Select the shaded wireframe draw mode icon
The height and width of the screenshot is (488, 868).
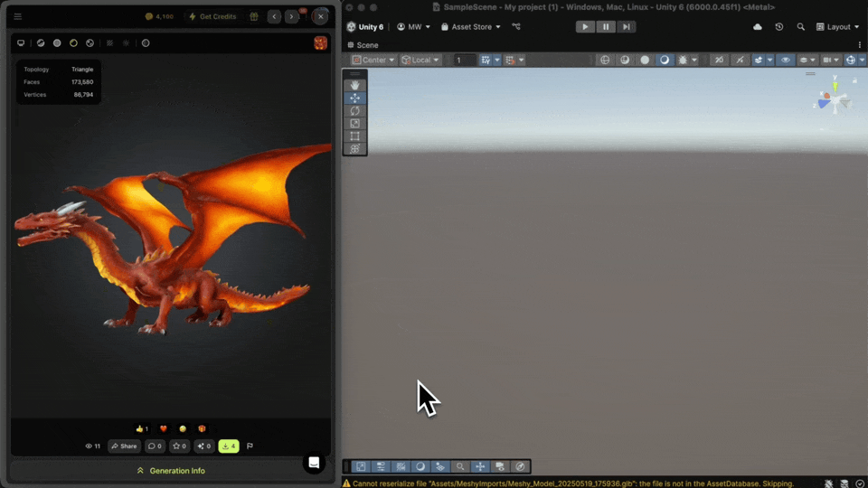tap(625, 60)
